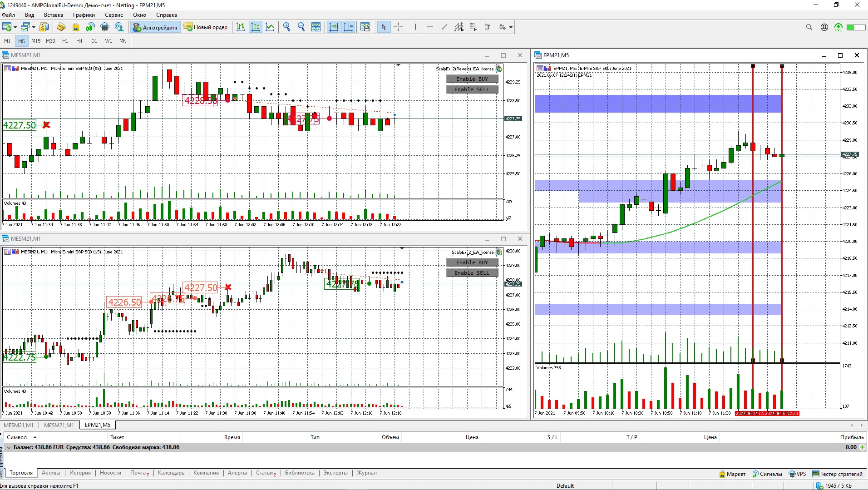Select the horizontal line drawing tool
Viewport: 868px width, 490px height.
pyautogui.click(x=429, y=27)
